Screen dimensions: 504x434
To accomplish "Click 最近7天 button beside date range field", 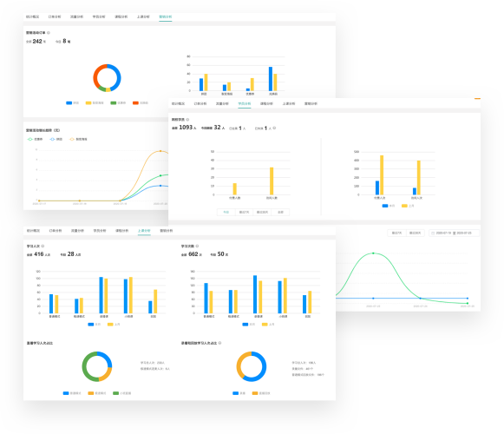I will (x=397, y=233).
